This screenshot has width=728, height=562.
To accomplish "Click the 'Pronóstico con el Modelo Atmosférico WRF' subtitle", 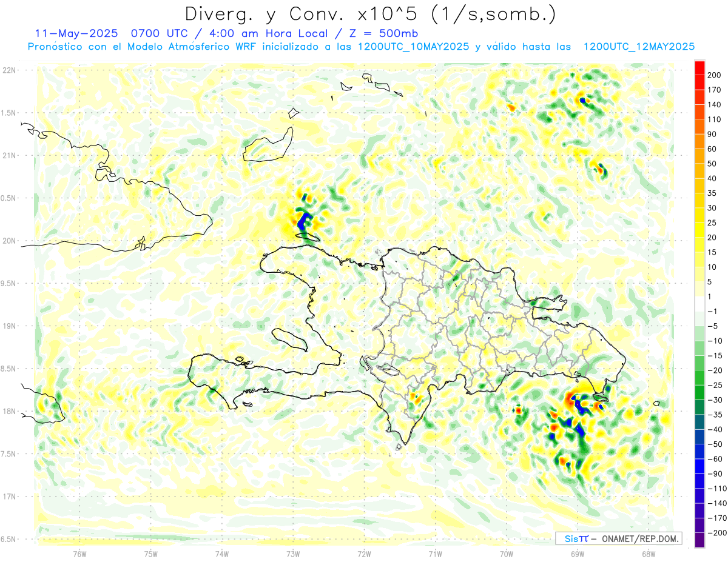I will (143, 47).
